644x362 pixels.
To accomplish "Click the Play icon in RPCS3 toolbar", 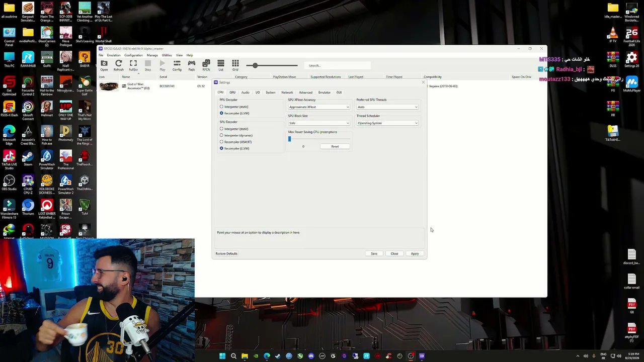I will (x=162, y=65).
